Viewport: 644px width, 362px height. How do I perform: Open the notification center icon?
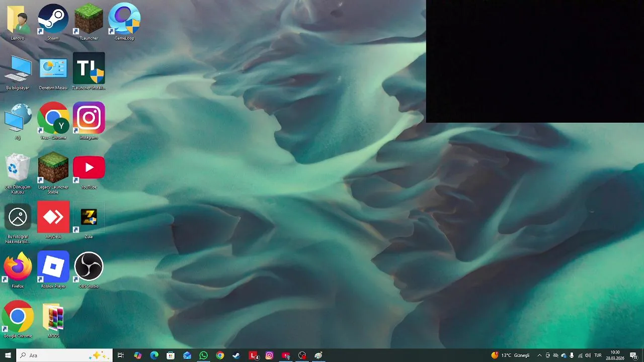(x=633, y=355)
